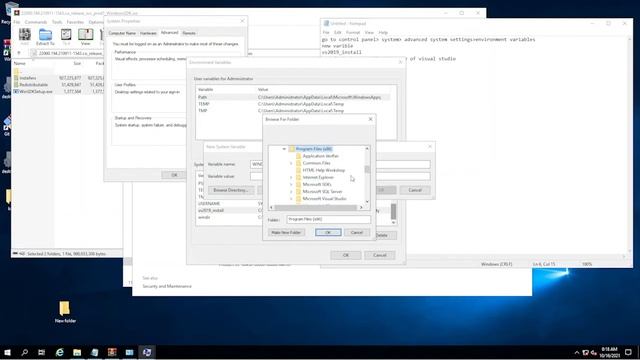The height and width of the screenshot is (360, 640).
Task: Click the Microsoft SQL Server folder icon
Action: click(298, 191)
